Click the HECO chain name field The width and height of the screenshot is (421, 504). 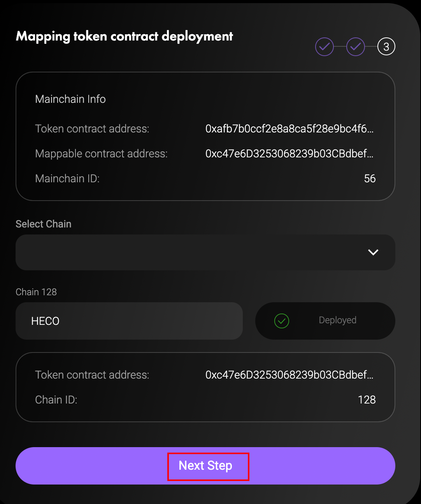[x=129, y=321]
